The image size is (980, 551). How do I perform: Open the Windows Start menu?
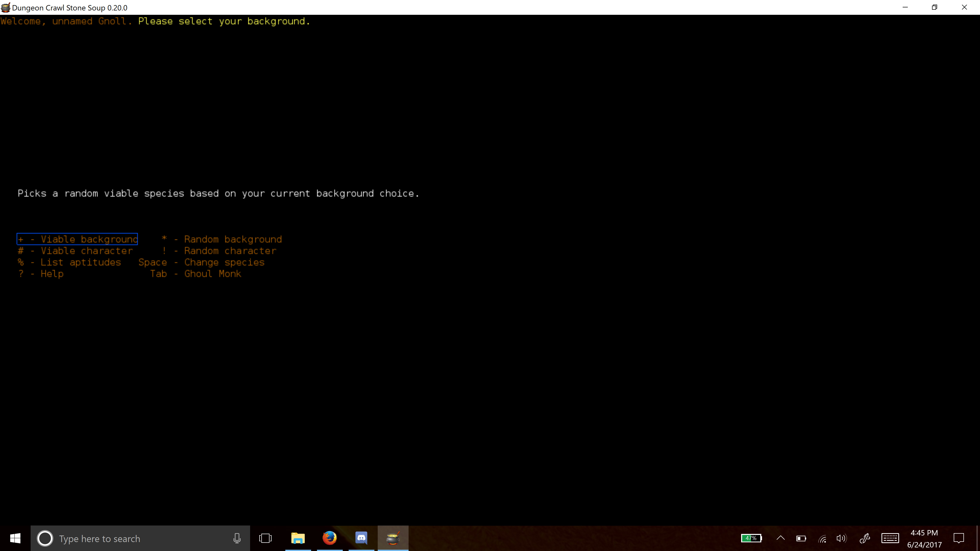point(15,539)
